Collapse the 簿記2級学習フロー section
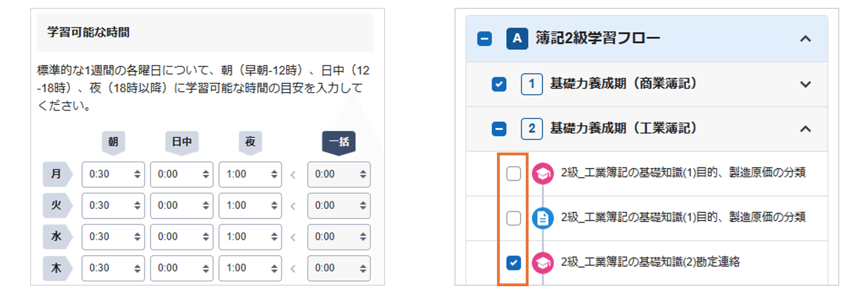 (805, 39)
